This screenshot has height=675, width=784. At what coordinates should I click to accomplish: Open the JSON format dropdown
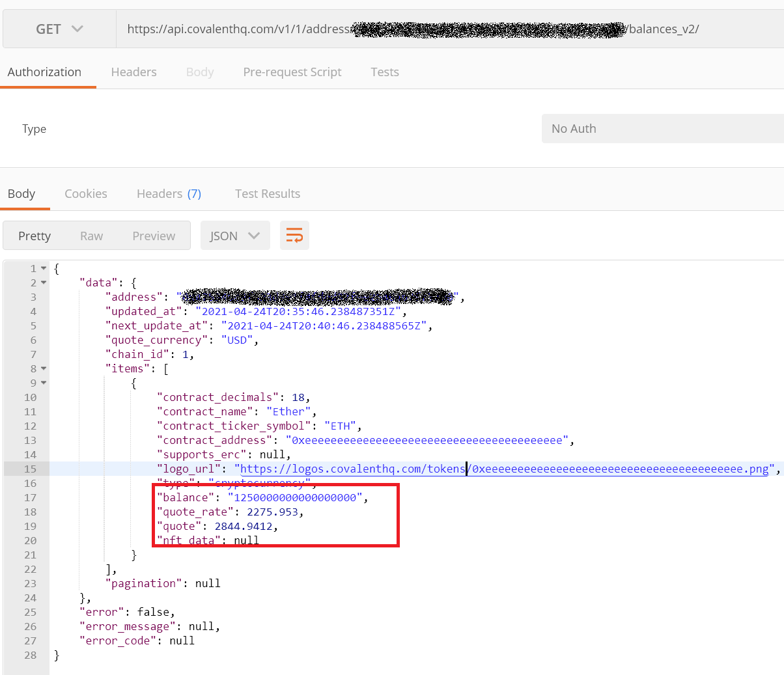(x=235, y=236)
